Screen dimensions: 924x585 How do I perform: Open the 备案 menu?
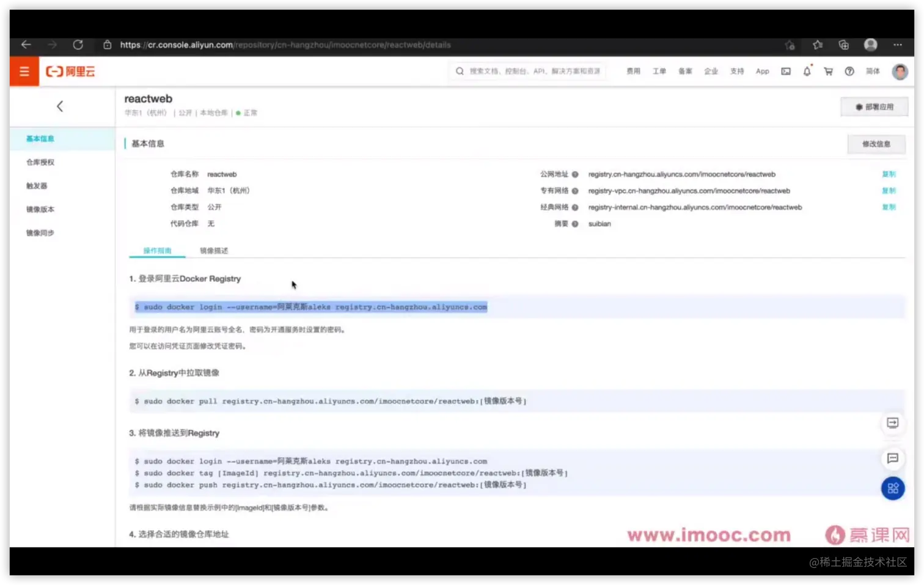click(685, 72)
